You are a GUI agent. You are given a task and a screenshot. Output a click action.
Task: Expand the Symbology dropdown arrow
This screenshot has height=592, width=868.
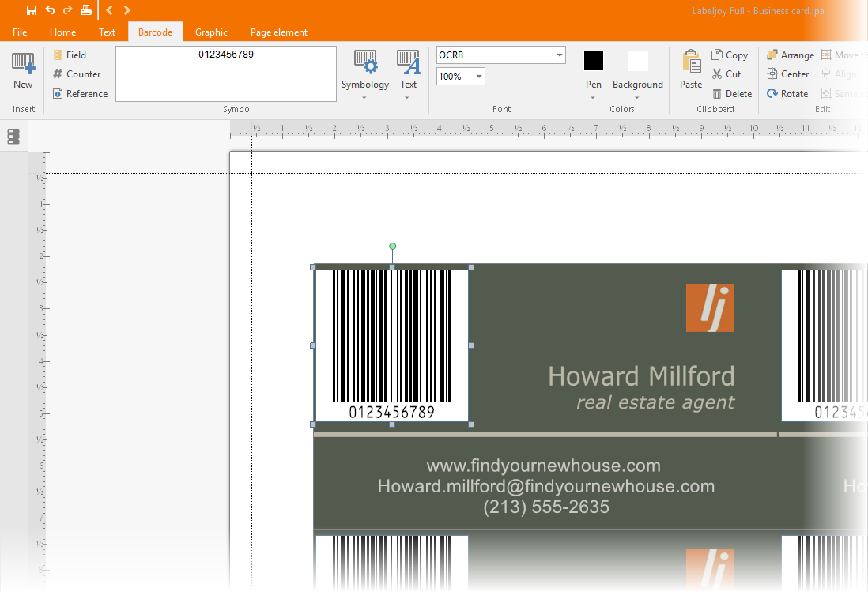364,98
